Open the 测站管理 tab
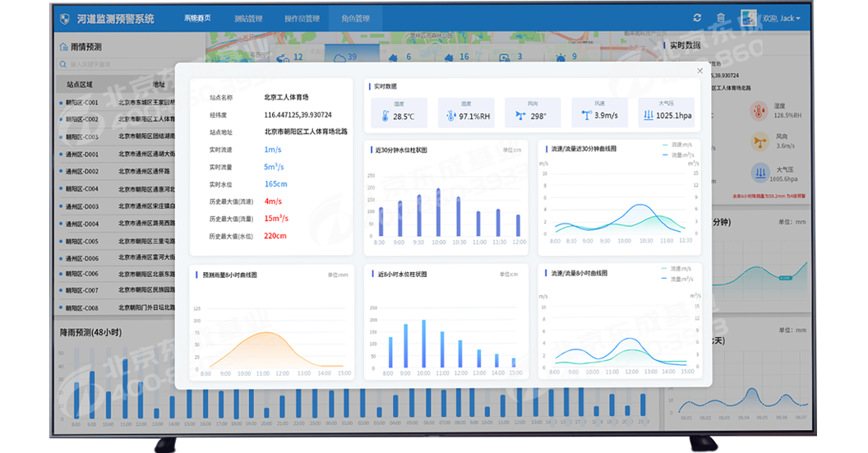This screenshot has height=453, width=868. (x=247, y=18)
